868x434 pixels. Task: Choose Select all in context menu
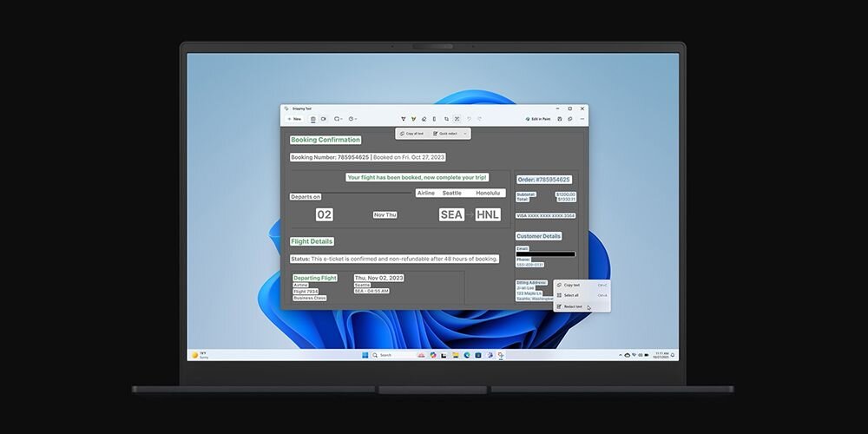pyautogui.click(x=571, y=295)
